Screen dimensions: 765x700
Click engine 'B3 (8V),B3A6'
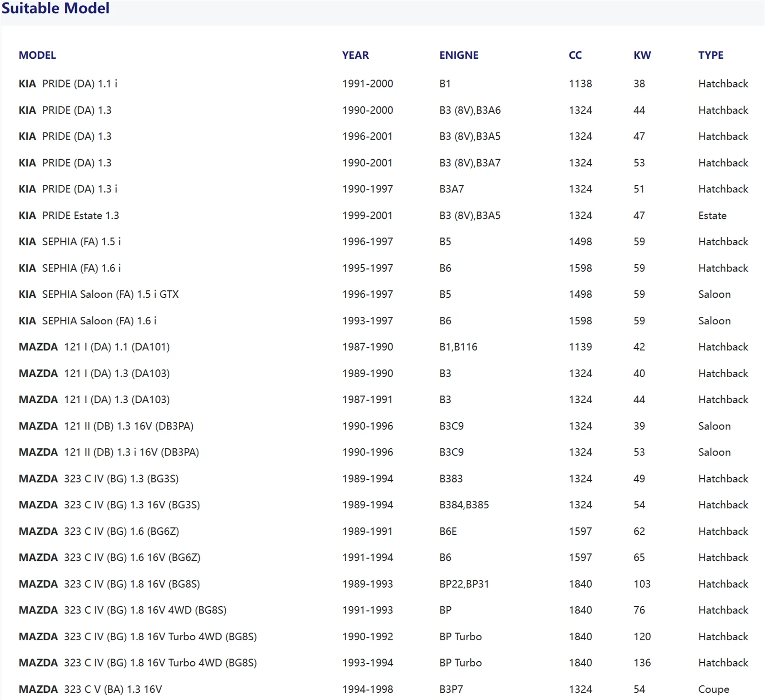pyautogui.click(x=470, y=110)
